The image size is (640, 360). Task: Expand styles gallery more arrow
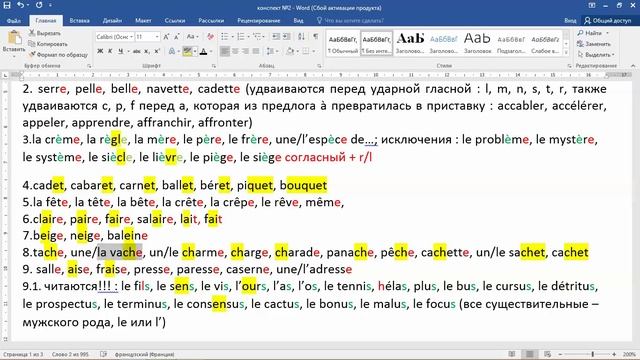point(566,53)
